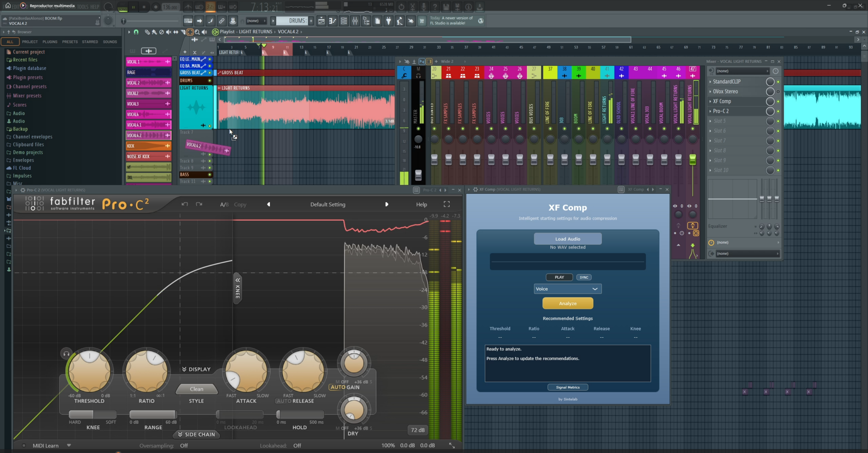Image resolution: width=868 pixels, height=453 pixels.
Task: Mute the DRUMS playlist track
Action: click(209, 81)
